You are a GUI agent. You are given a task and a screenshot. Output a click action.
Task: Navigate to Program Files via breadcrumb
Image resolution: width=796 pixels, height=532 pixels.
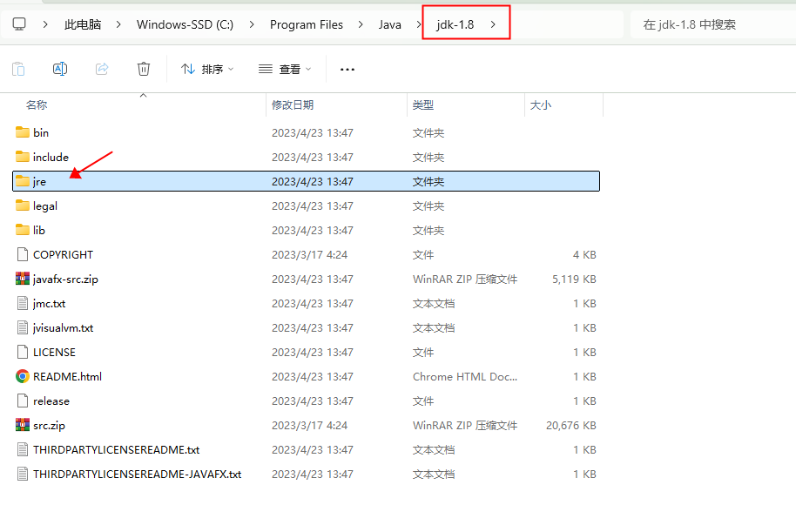tap(307, 24)
